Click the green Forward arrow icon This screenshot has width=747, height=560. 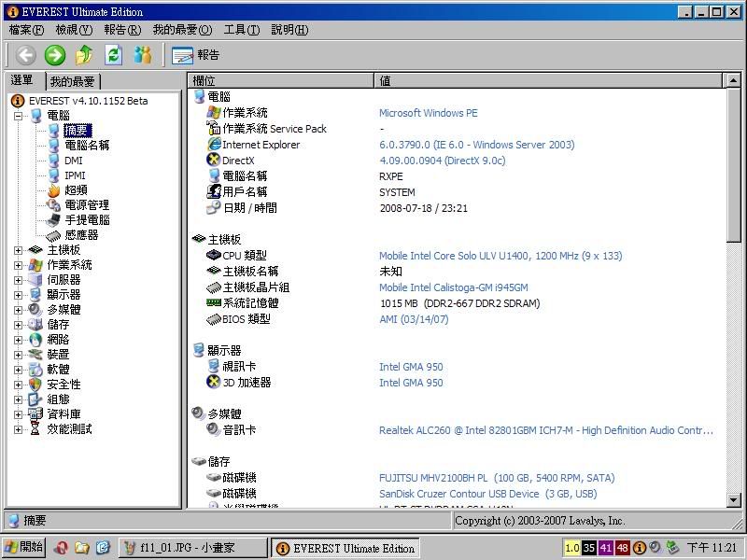[x=55, y=55]
